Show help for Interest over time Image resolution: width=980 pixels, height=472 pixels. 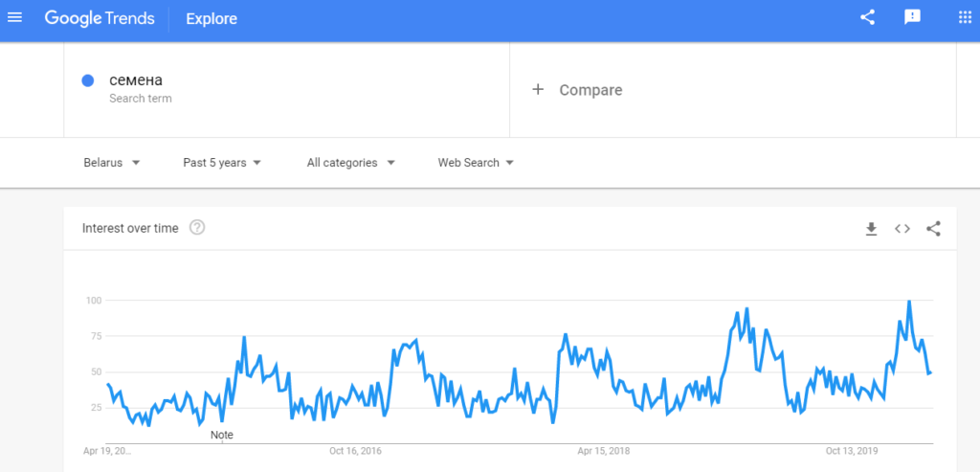coord(197,228)
